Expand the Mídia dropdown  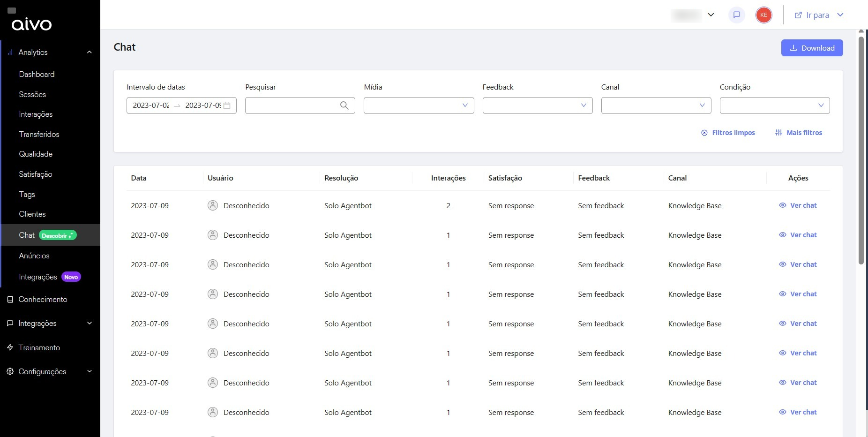[419, 105]
